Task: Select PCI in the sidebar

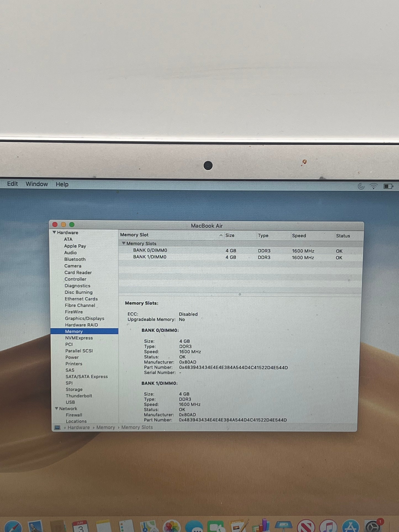Action: pyautogui.click(x=69, y=344)
